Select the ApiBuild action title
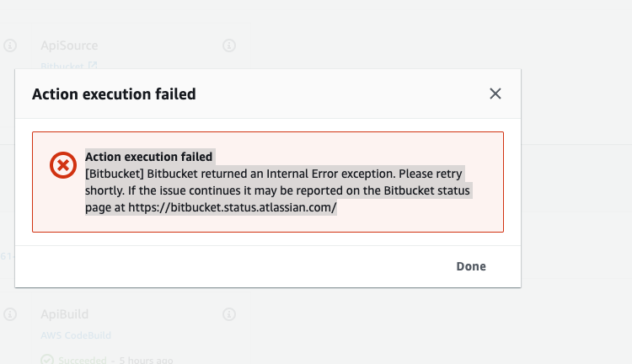The image size is (632, 364). (x=65, y=314)
